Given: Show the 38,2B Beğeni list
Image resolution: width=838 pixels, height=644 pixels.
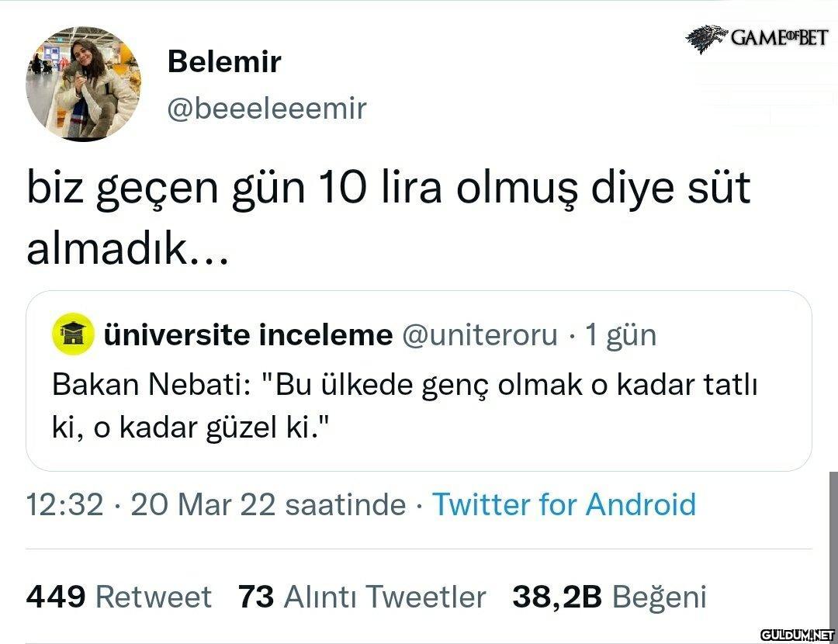Looking at the screenshot, I should tap(609, 597).
